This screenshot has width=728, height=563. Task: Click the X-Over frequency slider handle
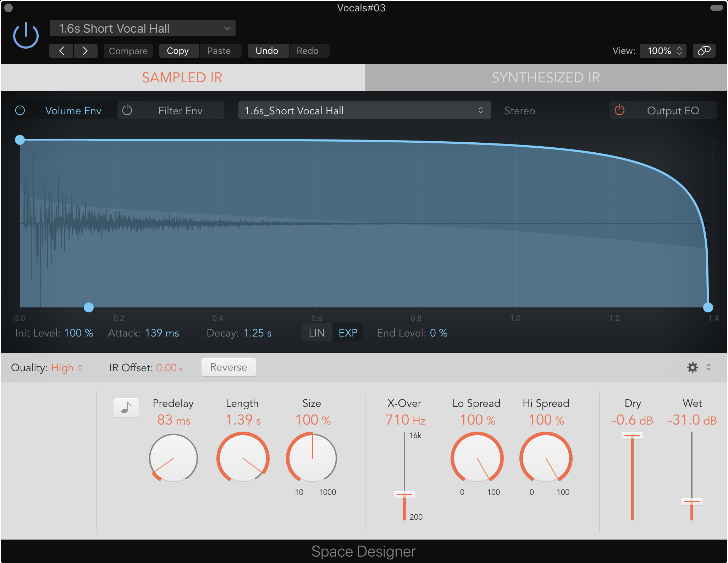pyautogui.click(x=404, y=494)
